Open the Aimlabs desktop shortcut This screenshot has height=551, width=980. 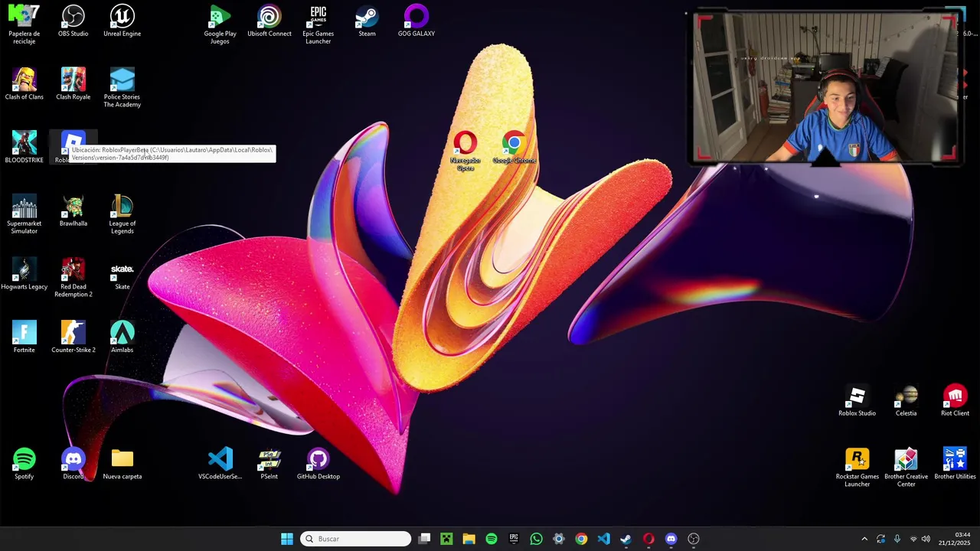122,337
